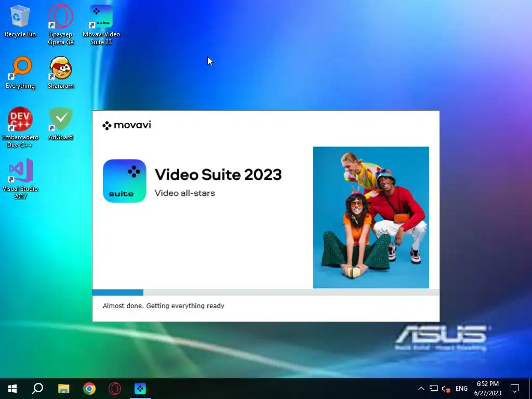This screenshot has width=532, height=399.
Task: Click the suite app icon in splash
Action: 125,181
